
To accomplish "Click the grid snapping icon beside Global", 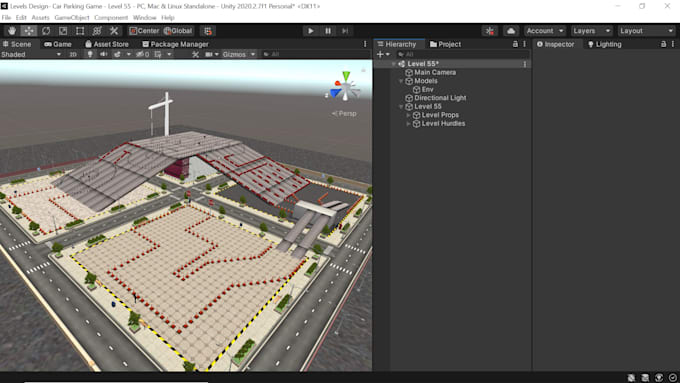I will pyautogui.click(x=208, y=31).
